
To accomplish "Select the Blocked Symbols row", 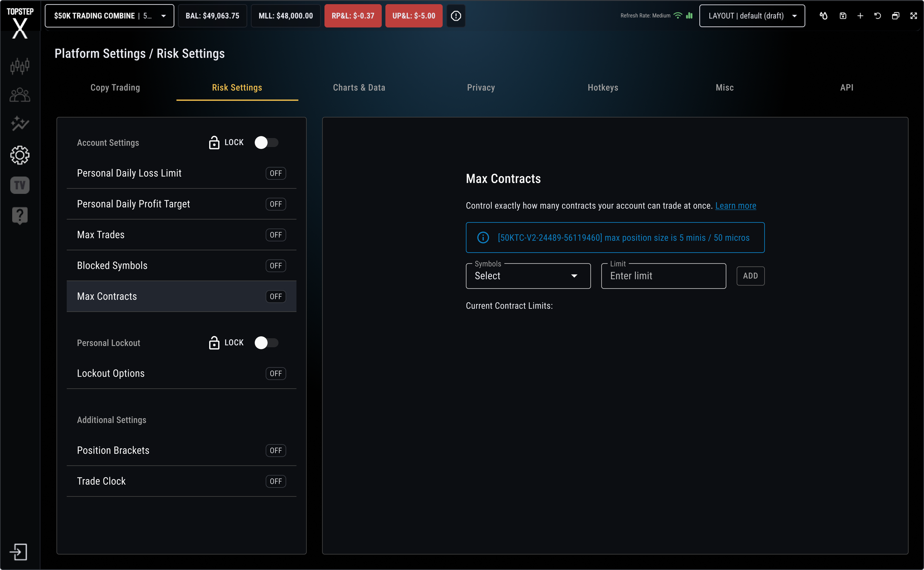I will (x=181, y=266).
